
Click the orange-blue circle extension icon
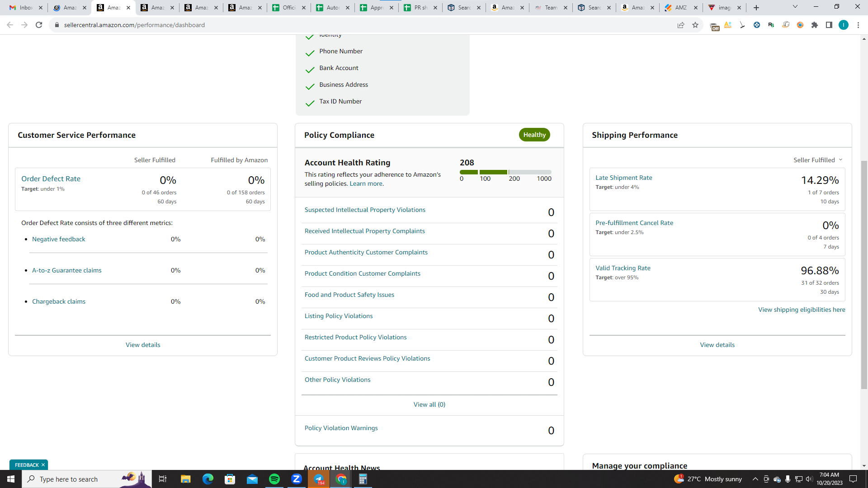(800, 25)
